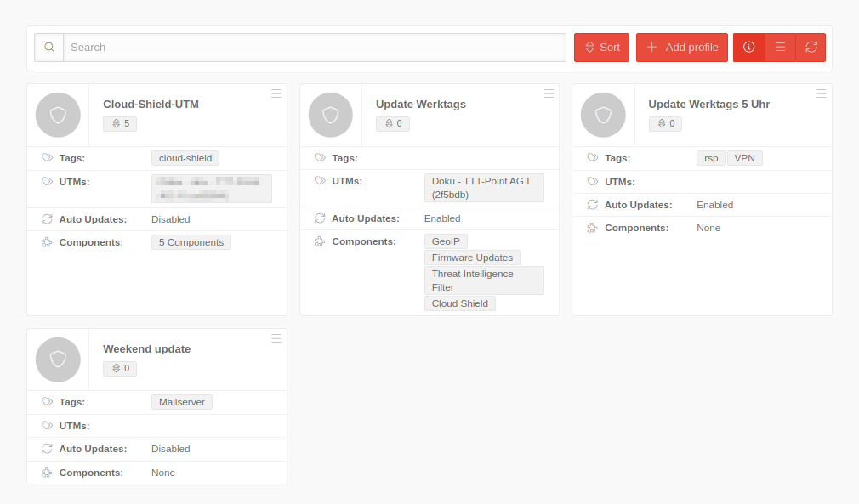Click the info icon button in toolbar
Image resolution: width=859 pixels, height=504 pixels.
748,48
